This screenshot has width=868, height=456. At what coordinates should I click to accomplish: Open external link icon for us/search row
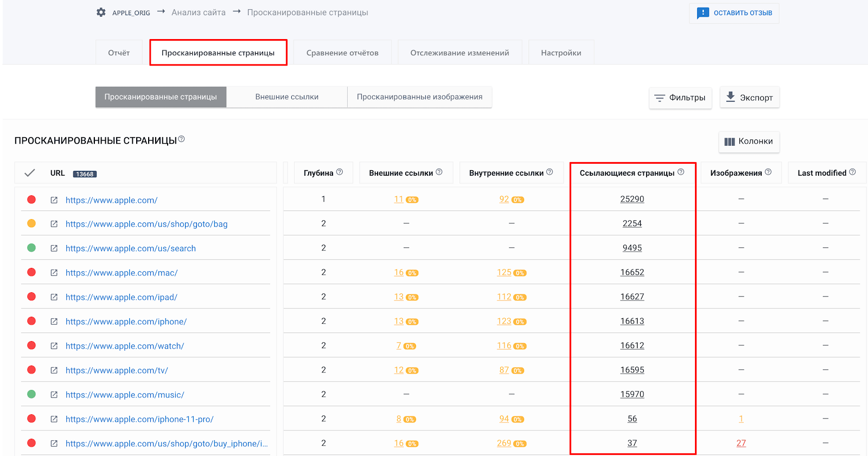click(54, 248)
